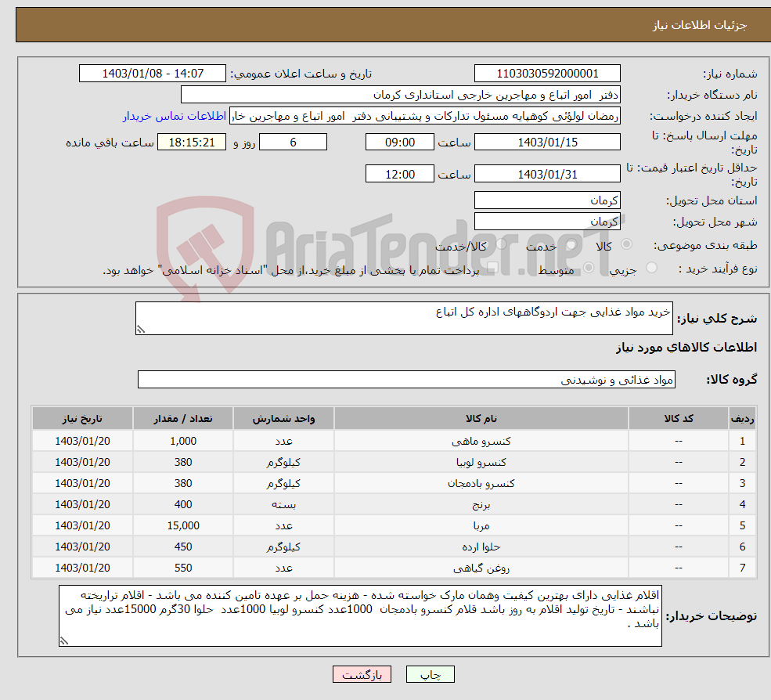Click the buyer organization name field
Viewport: 771px width, 700px height.
coord(400,95)
